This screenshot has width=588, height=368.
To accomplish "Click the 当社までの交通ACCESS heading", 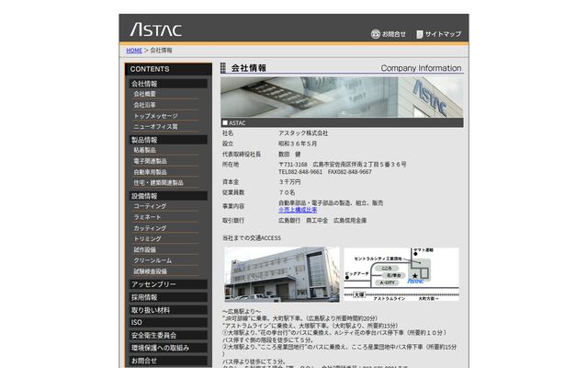I will coord(252,238).
